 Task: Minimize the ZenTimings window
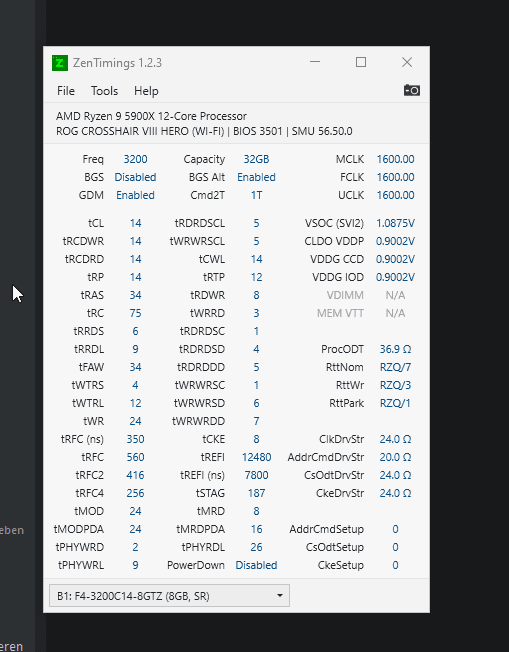(x=315, y=62)
